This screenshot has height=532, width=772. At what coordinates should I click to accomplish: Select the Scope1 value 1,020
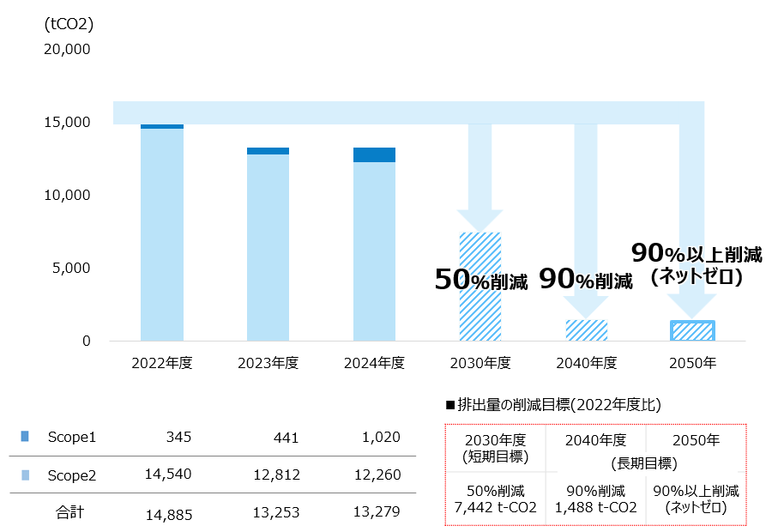tap(381, 437)
